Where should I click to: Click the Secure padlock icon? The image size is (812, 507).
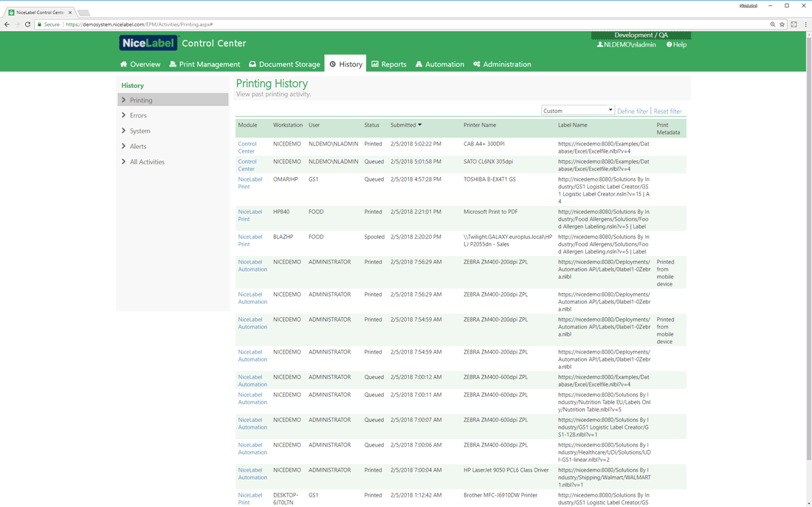point(39,24)
